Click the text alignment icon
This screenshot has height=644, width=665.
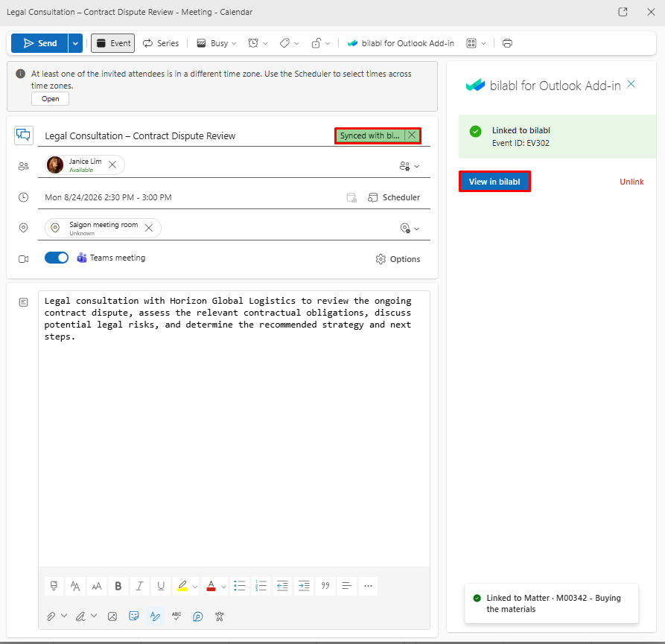click(347, 586)
